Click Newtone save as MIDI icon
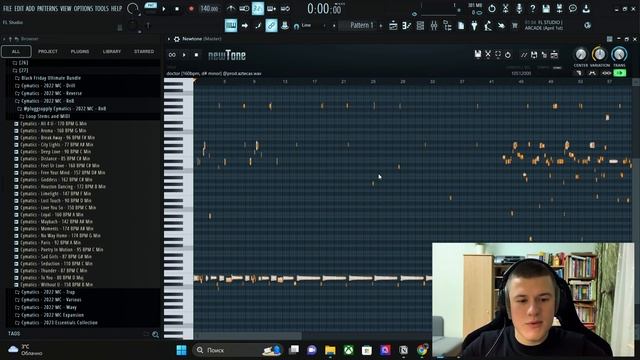 coord(534,54)
